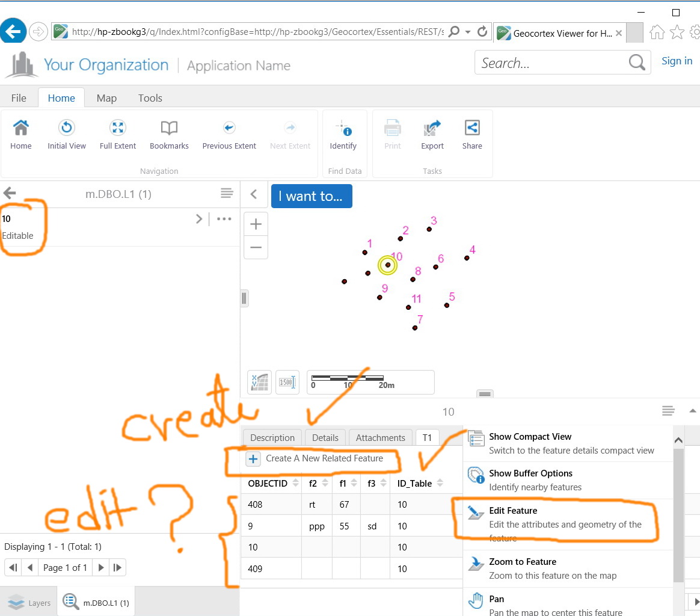Choose Edit Feature action
Screen dimensions: 700x616
[567, 523]
